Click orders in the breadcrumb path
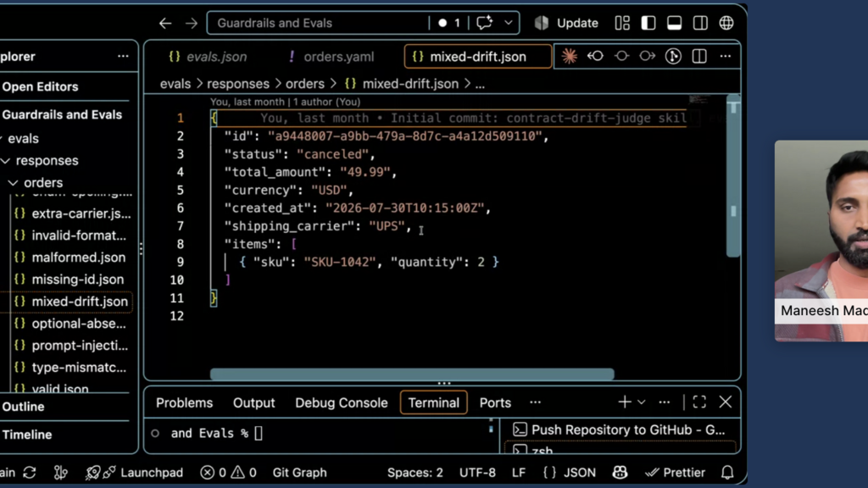 tap(305, 84)
